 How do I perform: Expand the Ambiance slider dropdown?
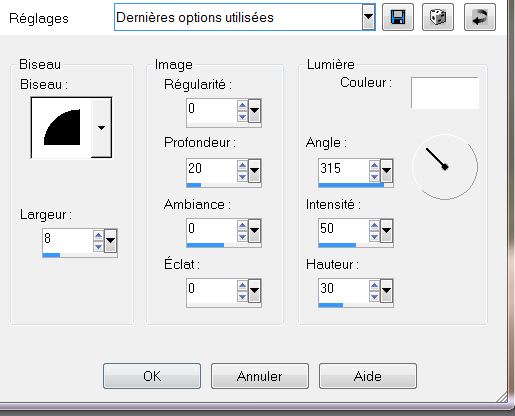254,230
